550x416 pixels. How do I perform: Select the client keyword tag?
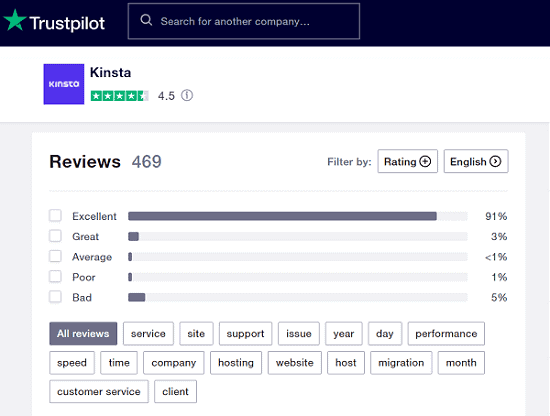coord(175,391)
